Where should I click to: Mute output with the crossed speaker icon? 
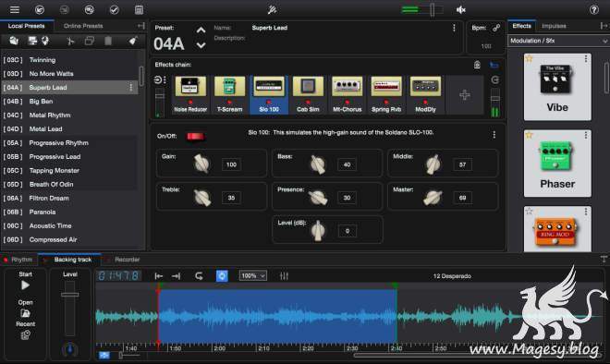(461, 10)
